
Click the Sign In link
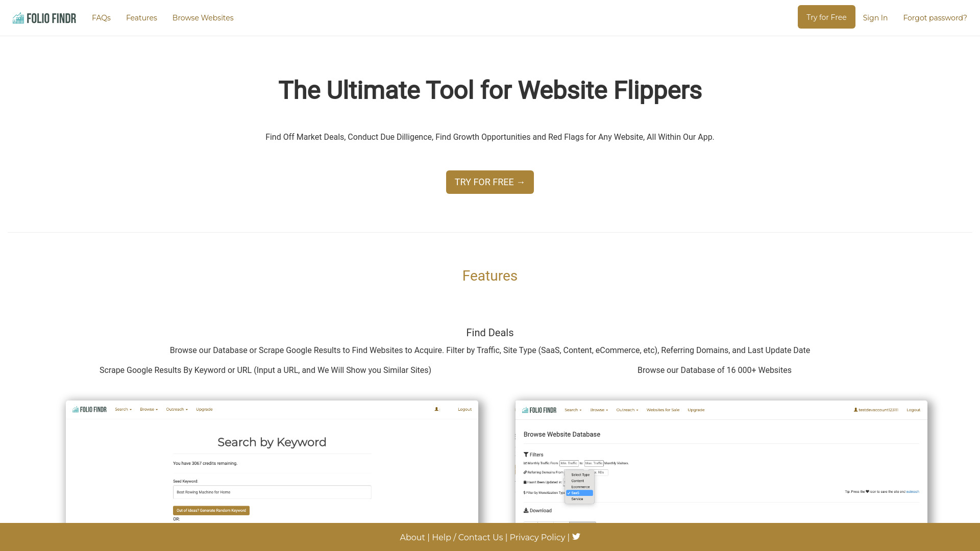(875, 17)
